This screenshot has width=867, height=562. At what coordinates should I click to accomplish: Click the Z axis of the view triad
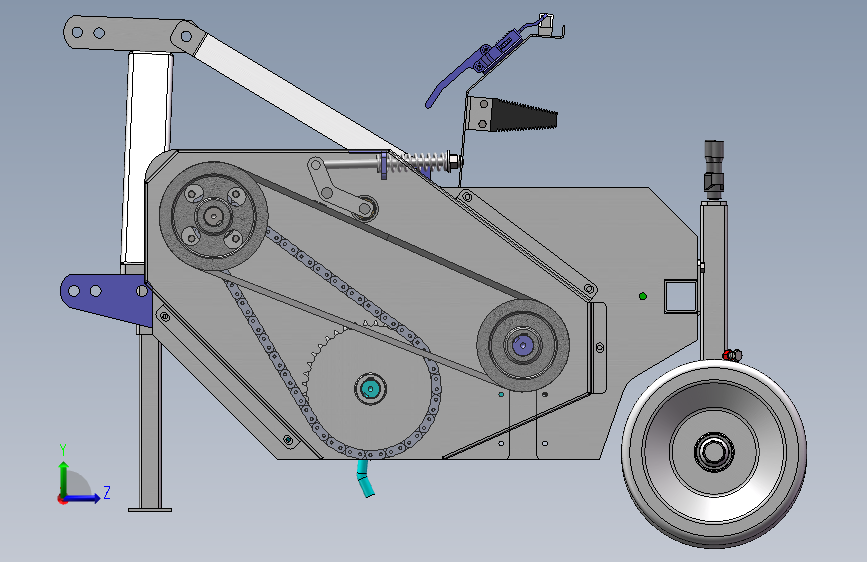tap(86, 497)
